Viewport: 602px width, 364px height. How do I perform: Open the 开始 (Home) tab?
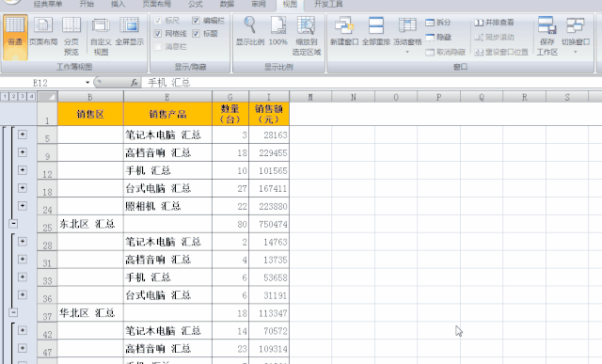pos(87,4)
